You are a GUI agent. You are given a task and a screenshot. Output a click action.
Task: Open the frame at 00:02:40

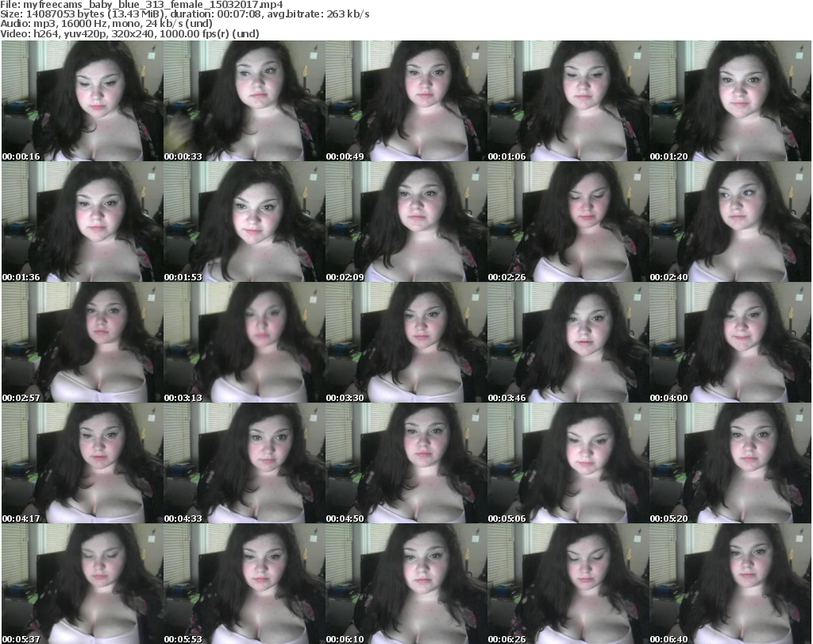tap(730, 222)
